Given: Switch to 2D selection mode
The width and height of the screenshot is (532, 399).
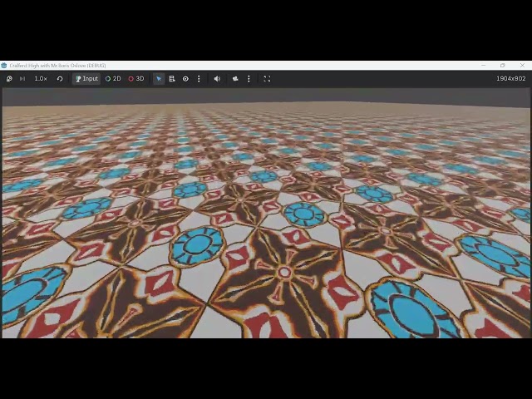Looking at the screenshot, I should pyautogui.click(x=113, y=79).
